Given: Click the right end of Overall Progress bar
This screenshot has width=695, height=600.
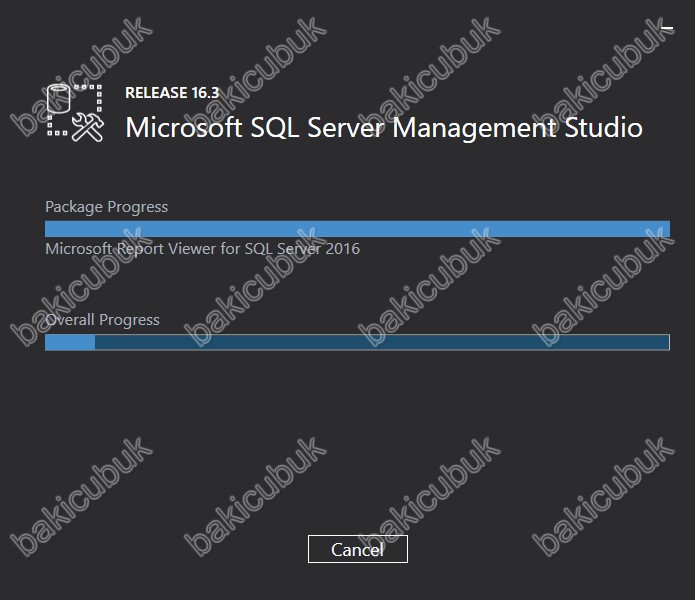Looking at the screenshot, I should (x=664, y=342).
